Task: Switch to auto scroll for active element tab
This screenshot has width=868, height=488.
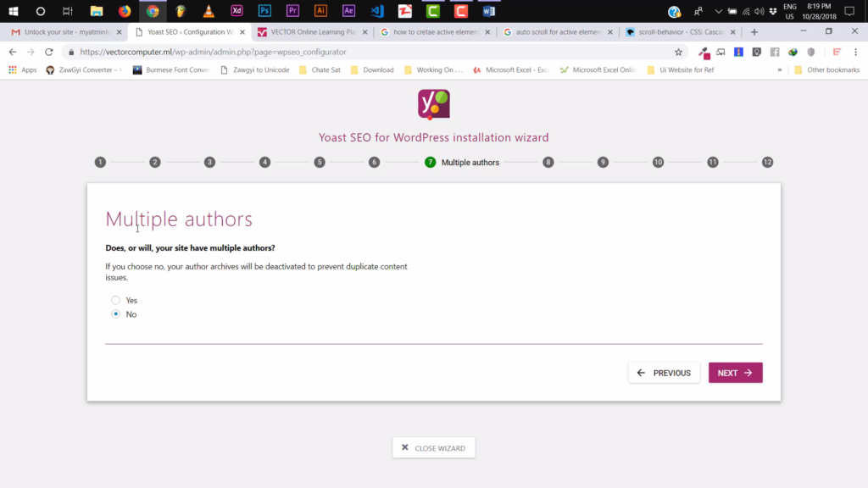Action: tap(559, 32)
